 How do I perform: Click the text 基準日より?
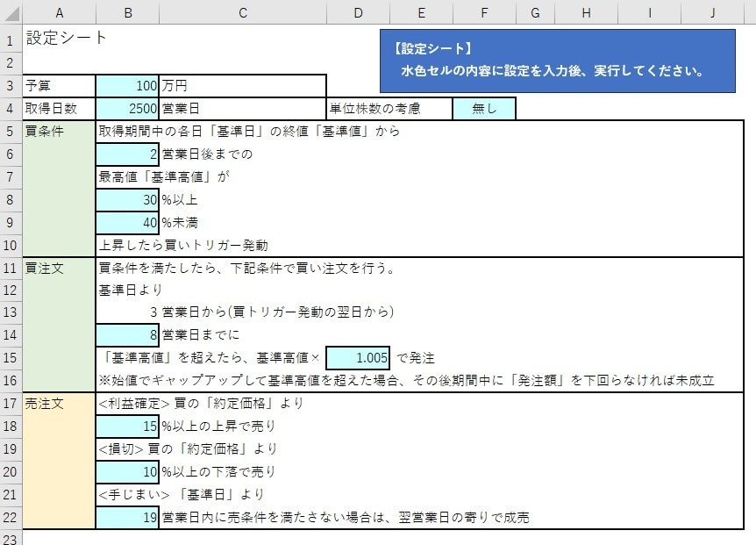(x=131, y=290)
